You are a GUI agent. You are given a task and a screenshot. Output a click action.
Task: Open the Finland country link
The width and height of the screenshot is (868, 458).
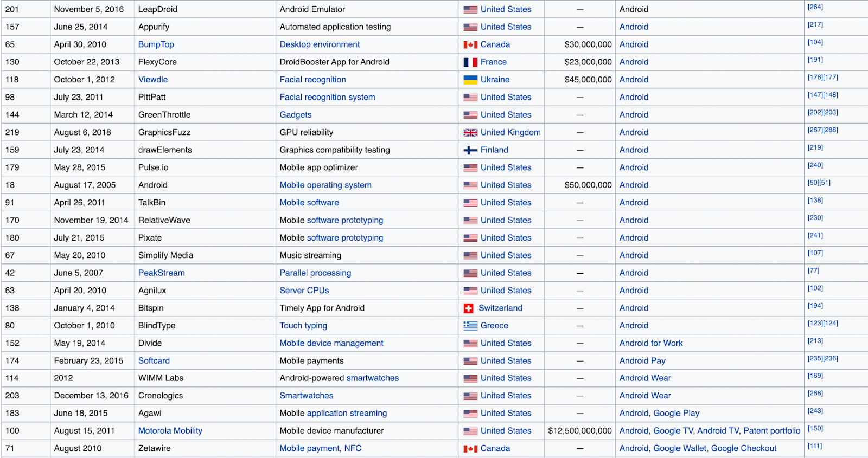(494, 150)
